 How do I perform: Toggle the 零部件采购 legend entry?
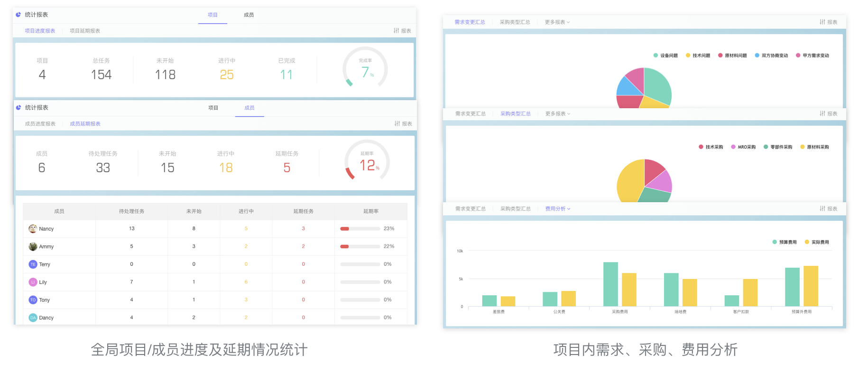point(778,147)
